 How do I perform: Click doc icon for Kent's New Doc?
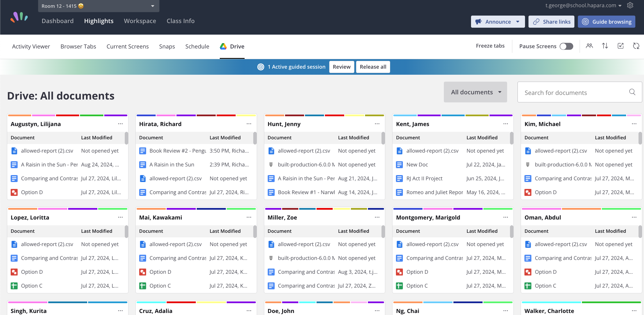pos(399,165)
